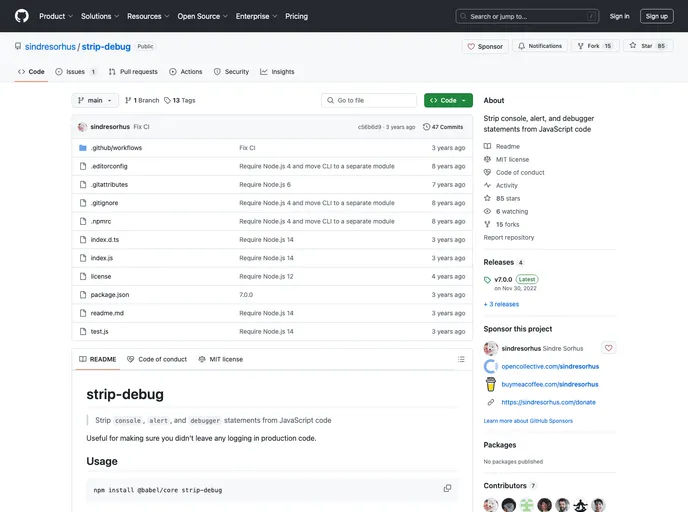Open the package.json file
The height and width of the screenshot is (512, 688).
(x=110, y=295)
